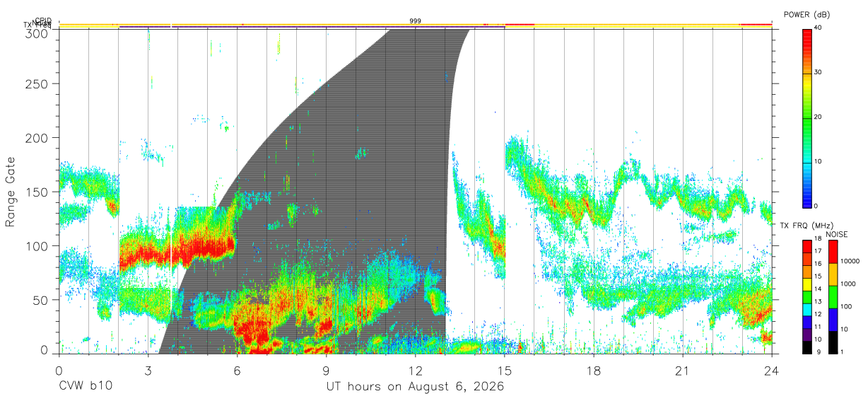Click the power scale label "30"
868x401 pixels.
tap(819, 72)
